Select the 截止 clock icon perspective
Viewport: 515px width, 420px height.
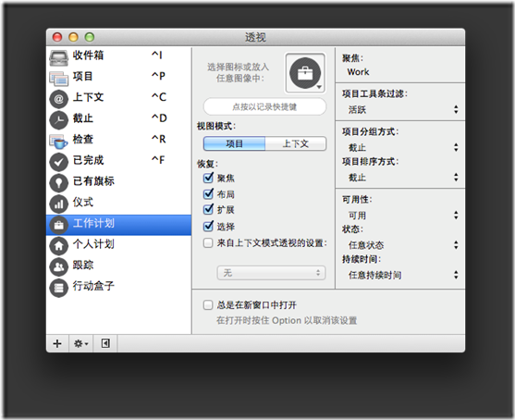point(59,120)
